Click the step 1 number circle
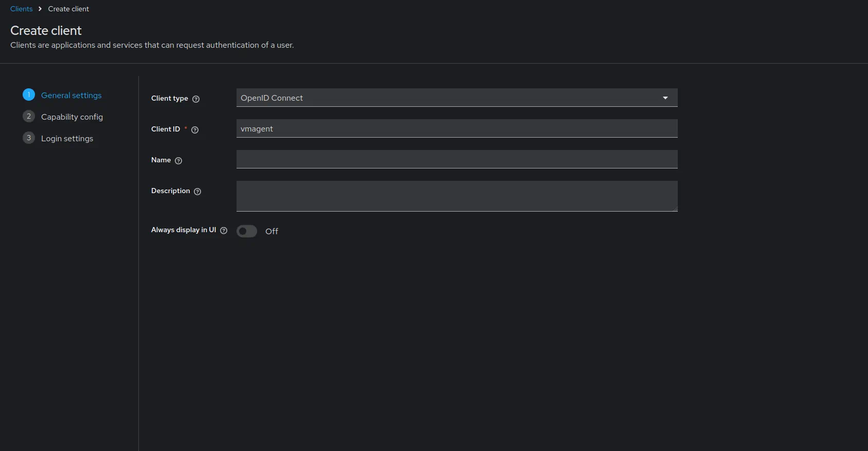 [x=29, y=95]
